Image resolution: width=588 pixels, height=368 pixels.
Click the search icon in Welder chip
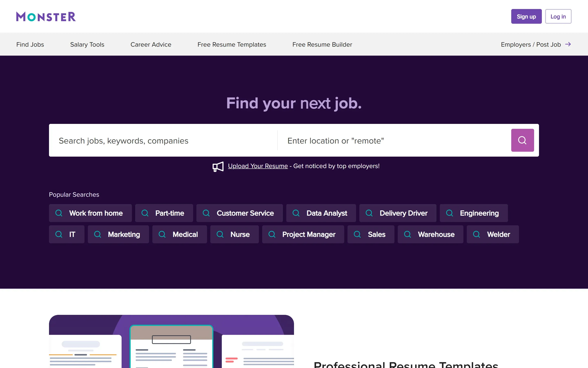477,234
